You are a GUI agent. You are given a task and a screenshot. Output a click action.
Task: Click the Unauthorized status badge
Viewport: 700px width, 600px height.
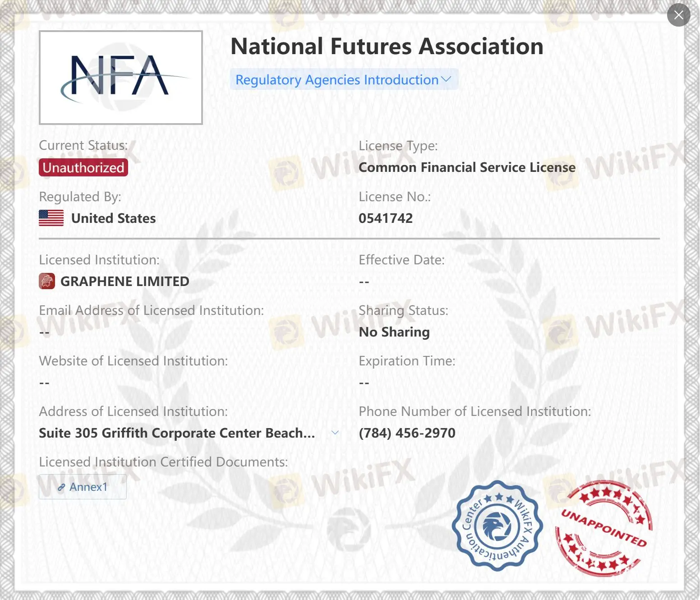pyautogui.click(x=83, y=167)
